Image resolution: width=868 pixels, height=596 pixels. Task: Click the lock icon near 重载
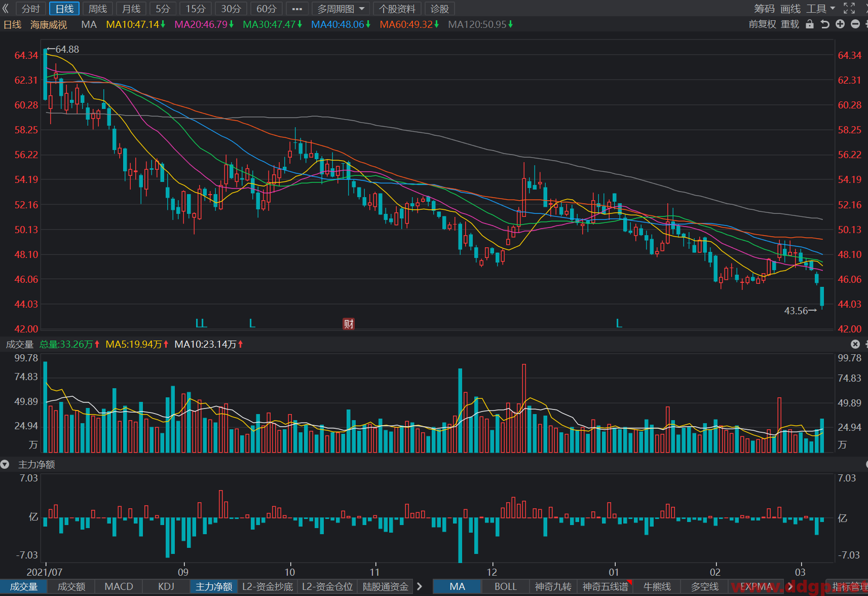pos(810,24)
